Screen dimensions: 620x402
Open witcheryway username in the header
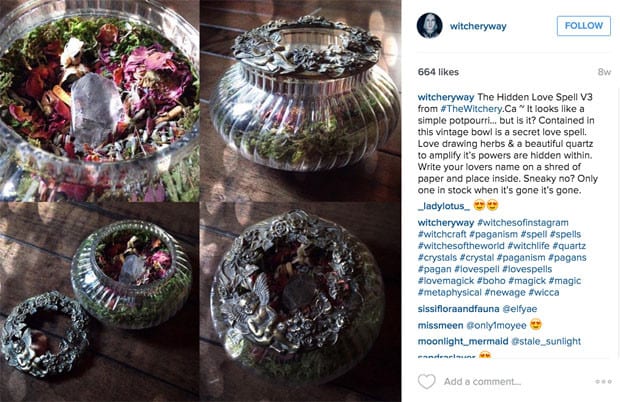478,26
